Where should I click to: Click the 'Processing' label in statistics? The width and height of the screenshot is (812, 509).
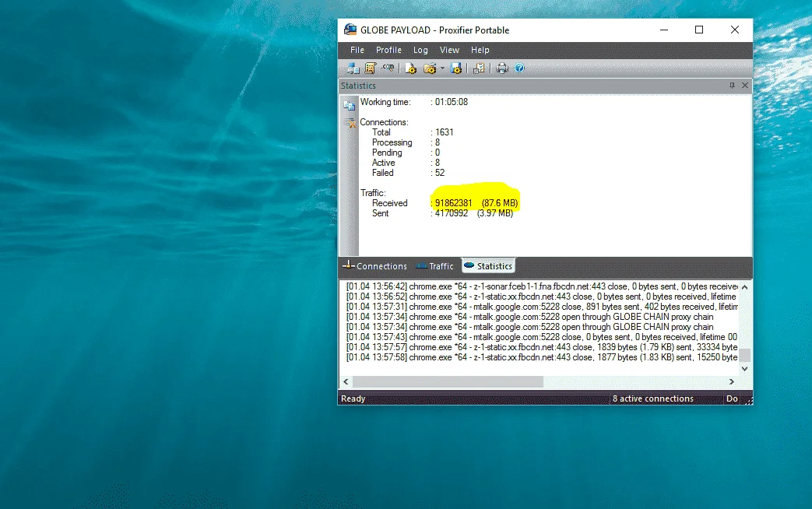coord(392,142)
